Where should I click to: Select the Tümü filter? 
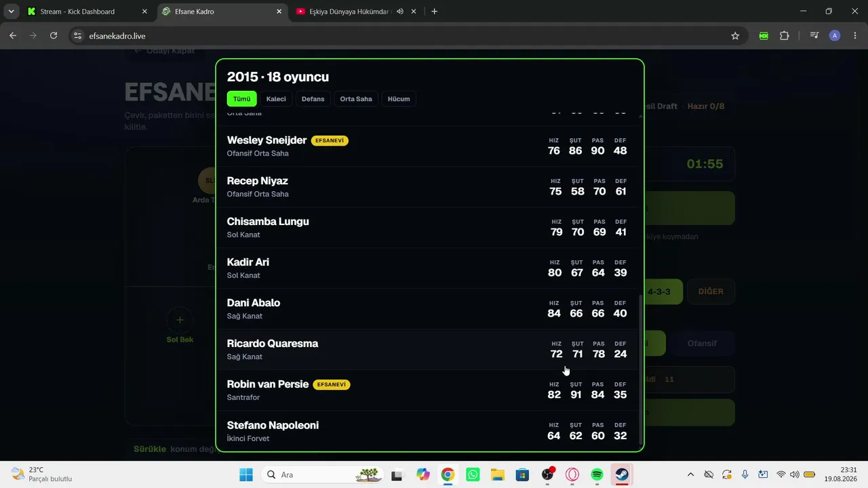point(242,99)
